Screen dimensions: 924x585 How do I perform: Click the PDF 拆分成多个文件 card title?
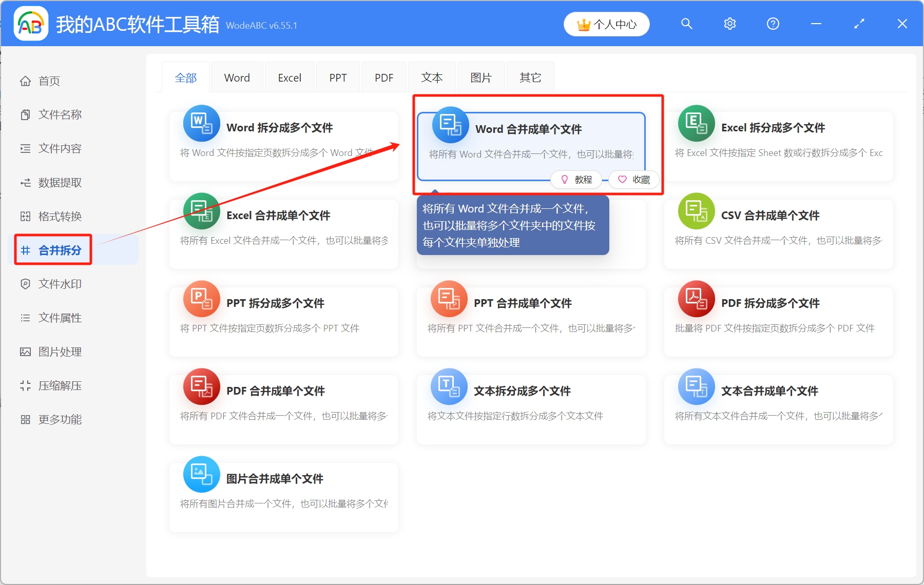(x=770, y=303)
